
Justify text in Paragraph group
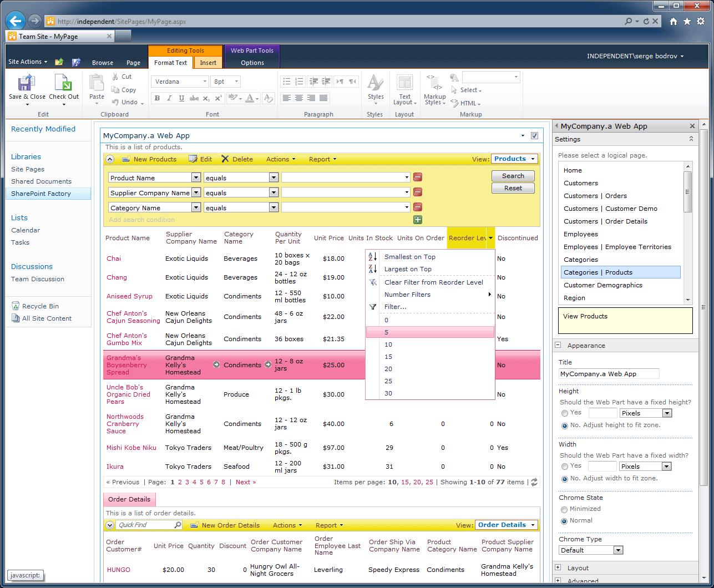pos(323,98)
